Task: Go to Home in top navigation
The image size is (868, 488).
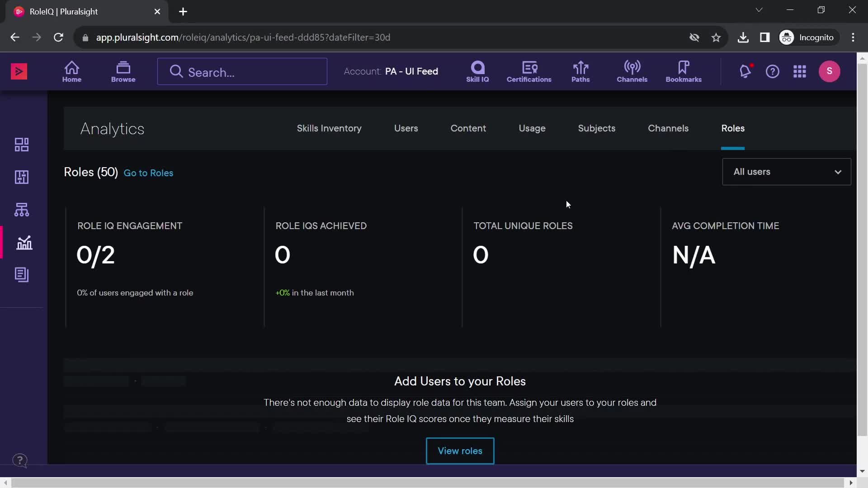Action: point(71,71)
